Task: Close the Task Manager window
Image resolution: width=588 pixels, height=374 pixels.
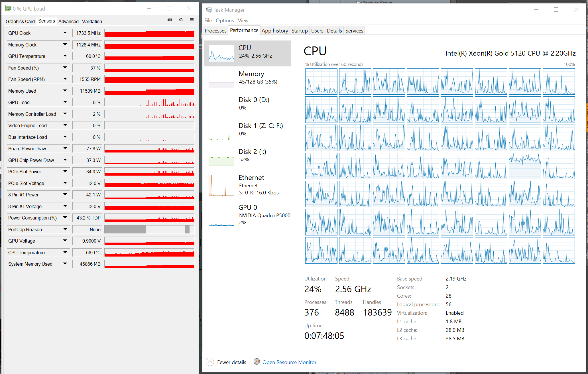Action: click(x=576, y=10)
